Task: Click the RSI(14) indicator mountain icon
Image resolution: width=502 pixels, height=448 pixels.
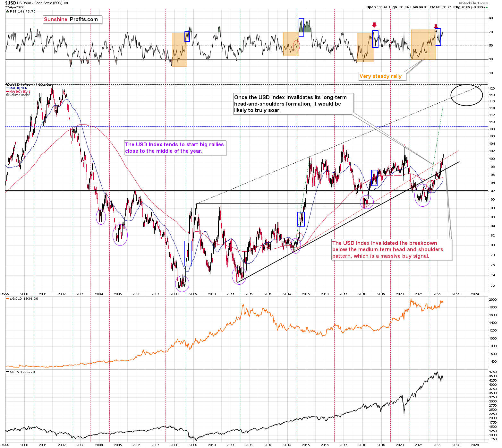Action: click(x=7, y=11)
